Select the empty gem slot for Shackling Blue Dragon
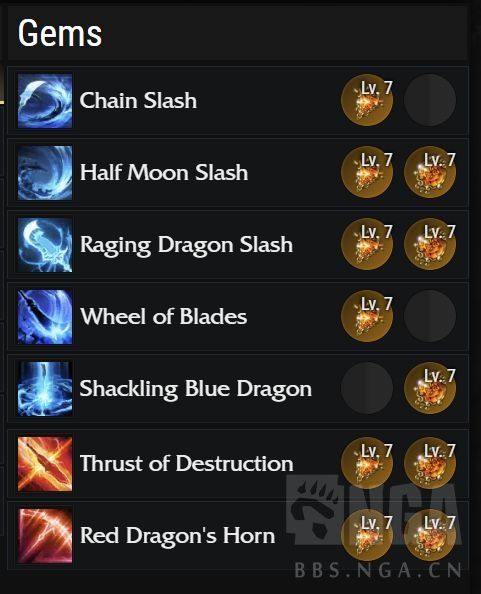 (367, 388)
